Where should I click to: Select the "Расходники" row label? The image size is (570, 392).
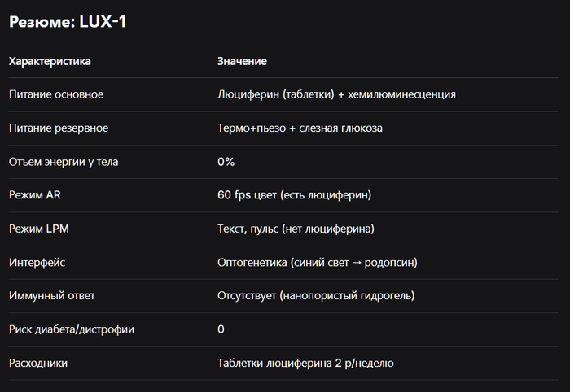point(38,363)
